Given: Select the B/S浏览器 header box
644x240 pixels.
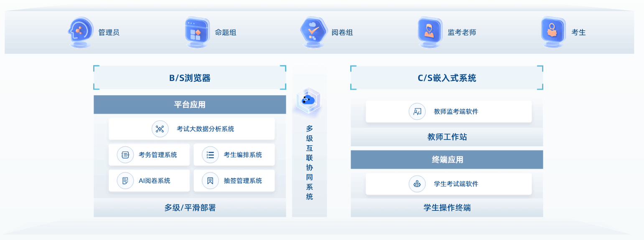Looking at the screenshot, I should coord(190,78).
